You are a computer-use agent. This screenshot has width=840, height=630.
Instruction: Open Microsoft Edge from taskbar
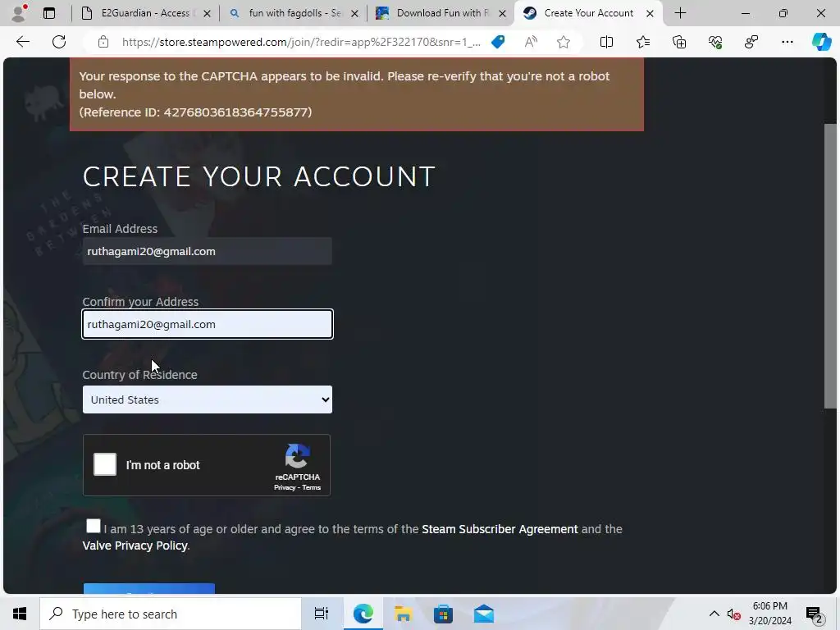[x=363, y=614]
